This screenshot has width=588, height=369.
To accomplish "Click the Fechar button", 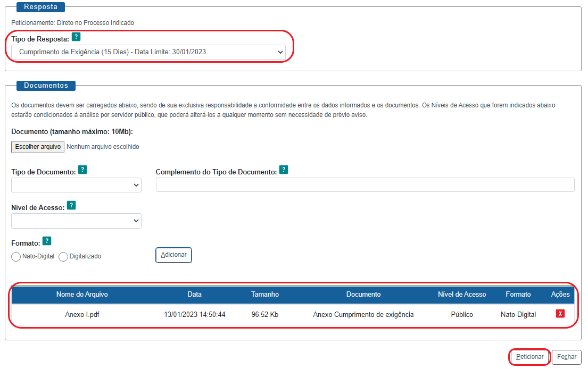I will tap(566, 357).
